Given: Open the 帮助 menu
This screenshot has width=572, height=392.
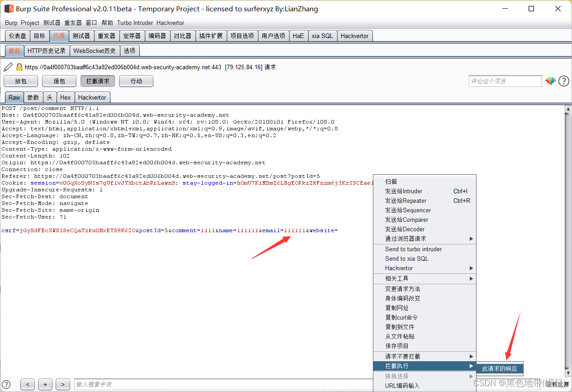Looking at the screenshot, I should tap(107, 23).
